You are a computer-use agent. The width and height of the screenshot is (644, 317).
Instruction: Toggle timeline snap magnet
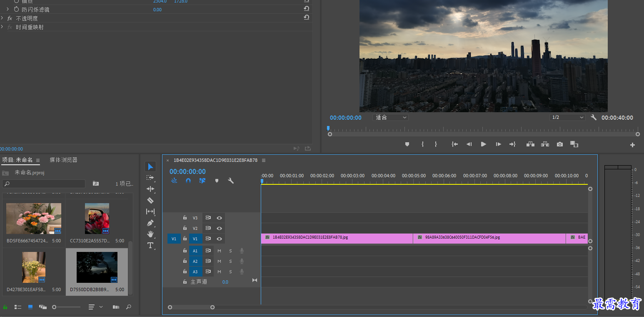pos(188,181)
